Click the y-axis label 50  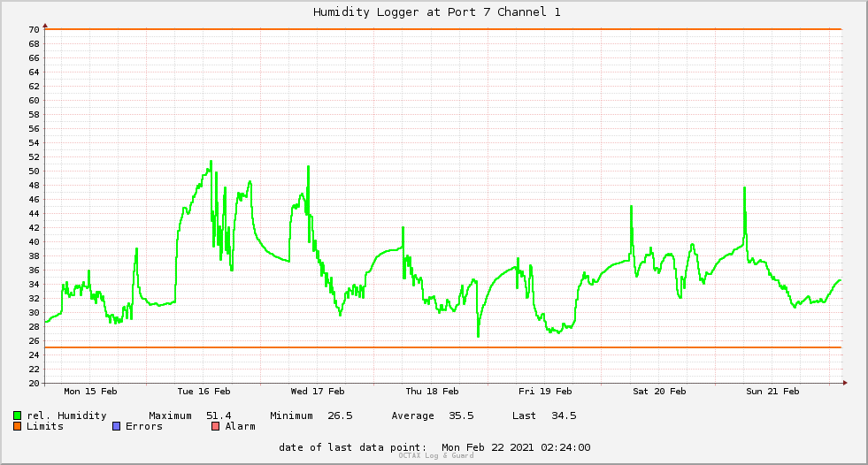tap(35, 172)
